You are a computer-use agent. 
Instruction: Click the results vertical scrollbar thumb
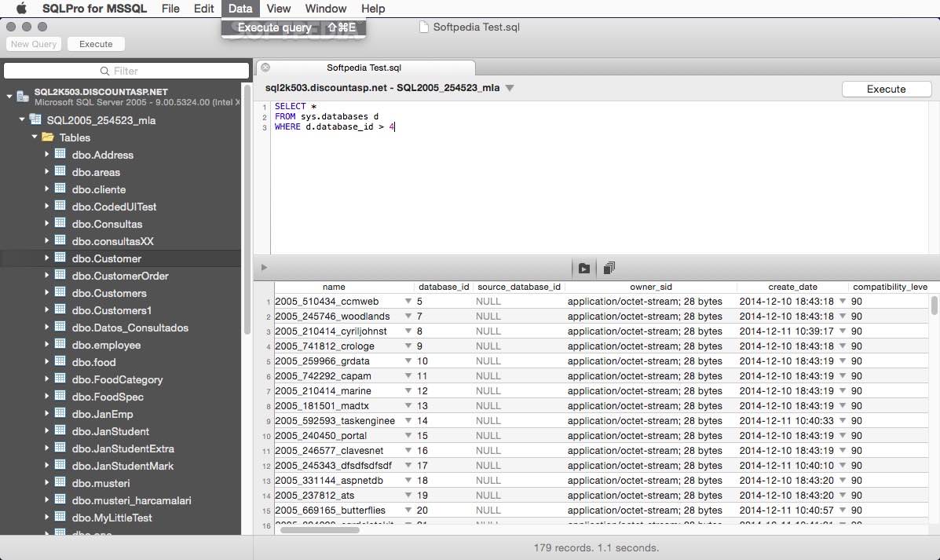point(934,306)
